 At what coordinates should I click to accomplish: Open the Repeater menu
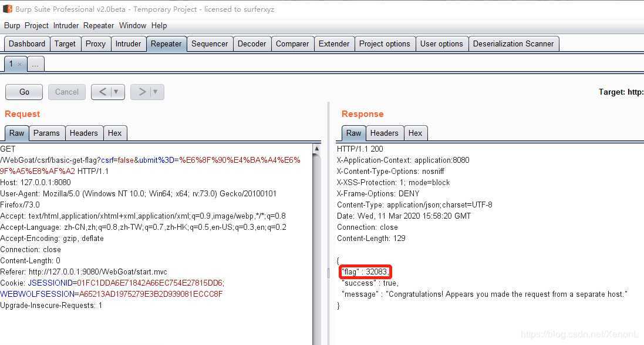(x=99, y=25)
